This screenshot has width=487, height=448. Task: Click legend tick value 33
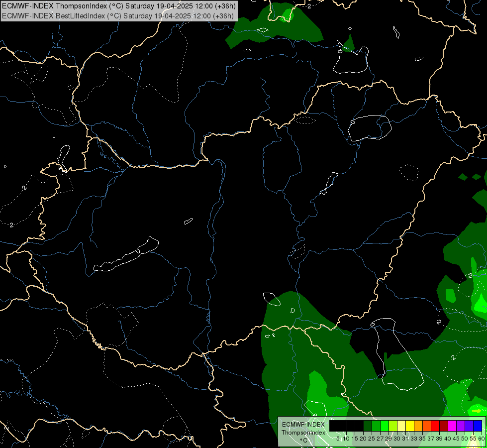click(414, 439)
